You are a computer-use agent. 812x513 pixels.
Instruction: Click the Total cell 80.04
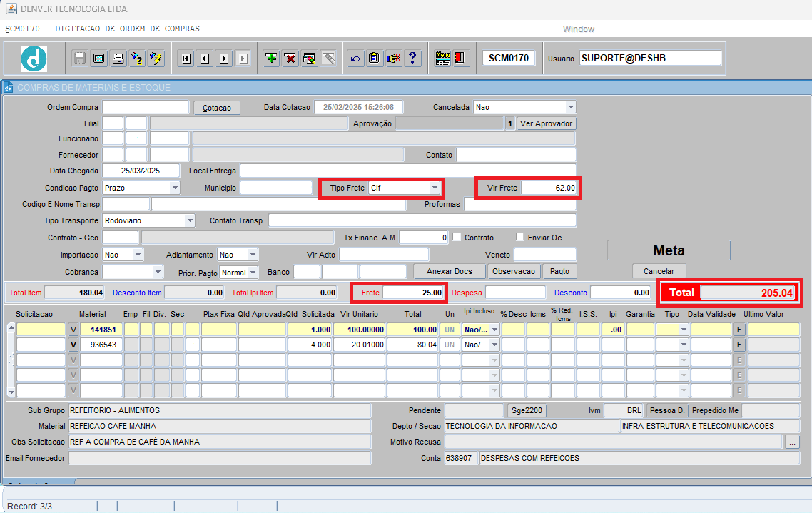[x=412, y=345]
